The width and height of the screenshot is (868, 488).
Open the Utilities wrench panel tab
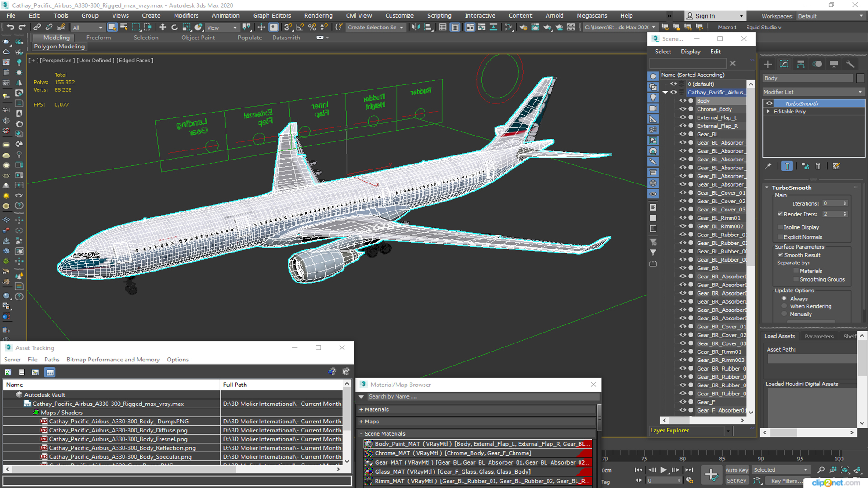(x=850, y=64)
